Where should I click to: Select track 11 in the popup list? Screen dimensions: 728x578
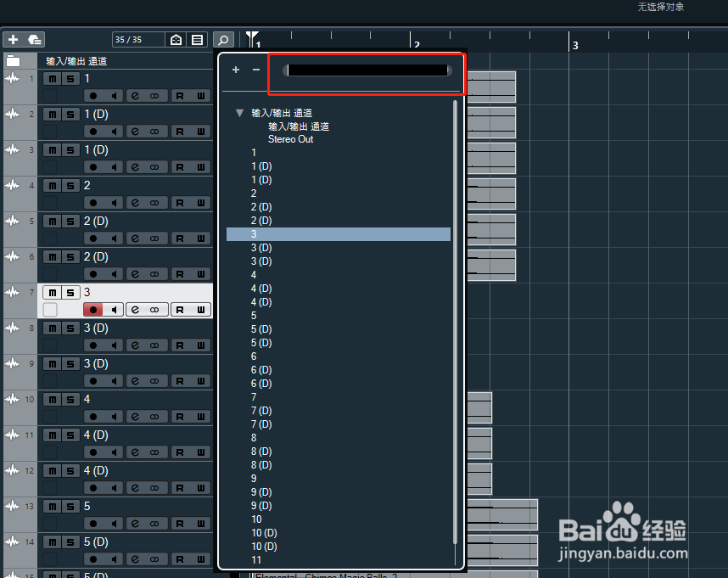(256, 560)
